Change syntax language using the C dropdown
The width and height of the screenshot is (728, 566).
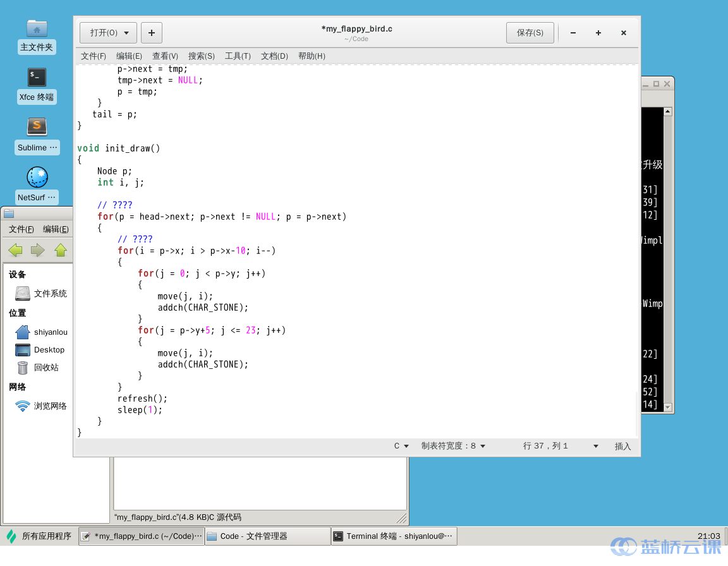pyautogui.click(x=400, y=445)
